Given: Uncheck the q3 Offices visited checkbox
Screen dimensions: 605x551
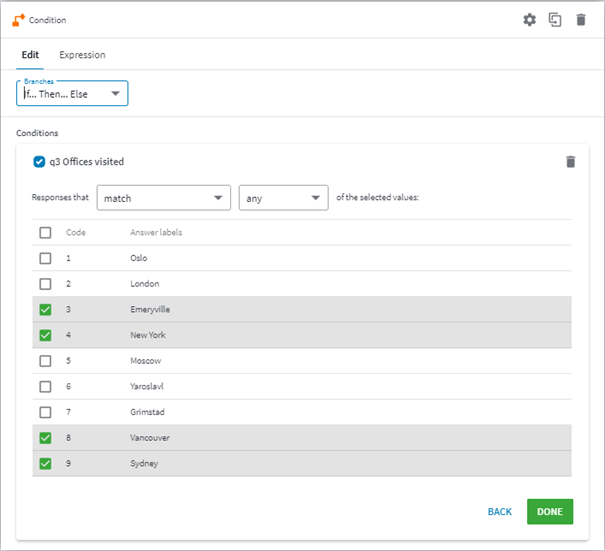Looking at the screenshot, I should (x=39, y=162).
